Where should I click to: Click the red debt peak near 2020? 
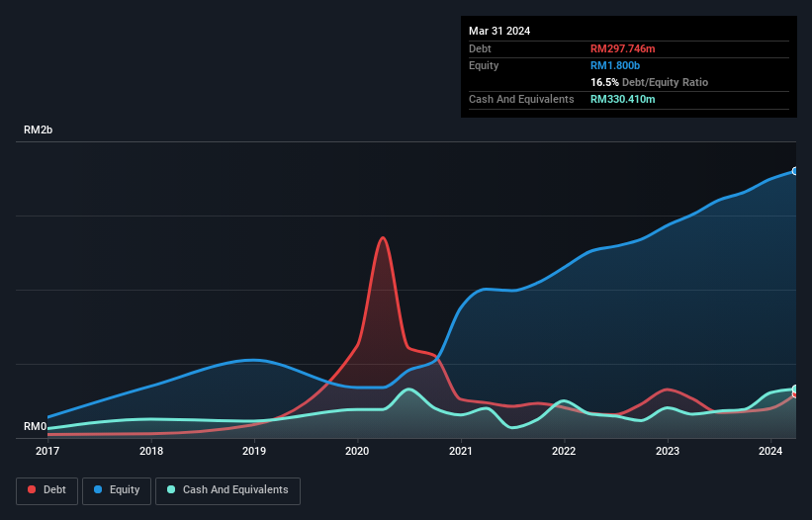pyautogui.click(x=383, y=238)
